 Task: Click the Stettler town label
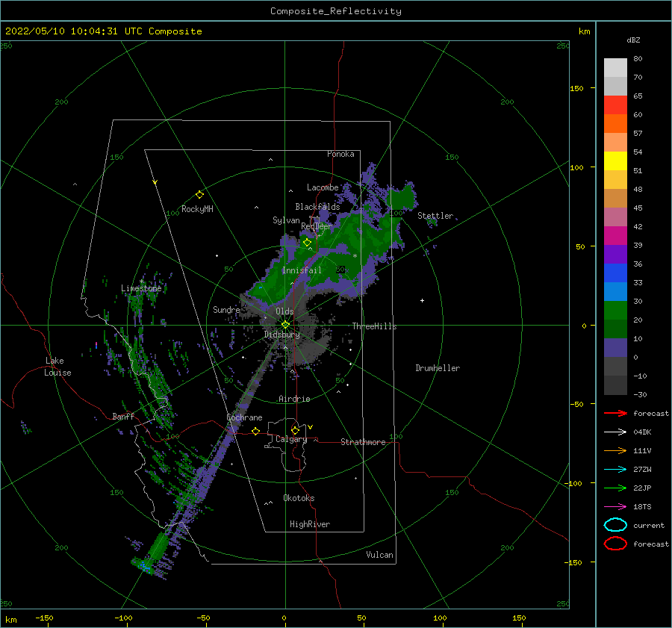point(435,216)
